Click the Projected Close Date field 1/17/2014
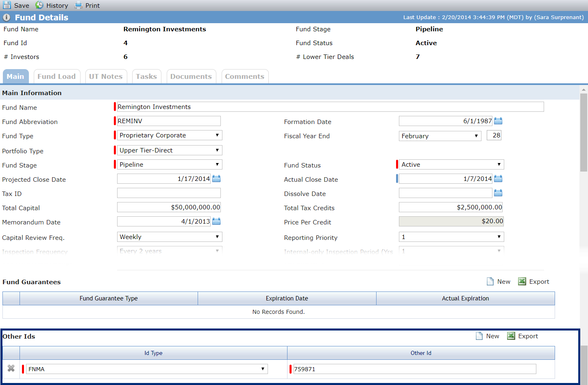The width and height of the screenshot is (588, 385). (164, 179)
